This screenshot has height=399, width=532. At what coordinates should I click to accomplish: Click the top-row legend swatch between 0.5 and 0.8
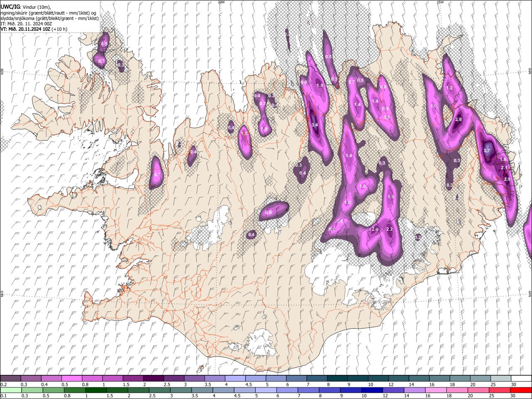pyautogui.click(x=71, y=379)
